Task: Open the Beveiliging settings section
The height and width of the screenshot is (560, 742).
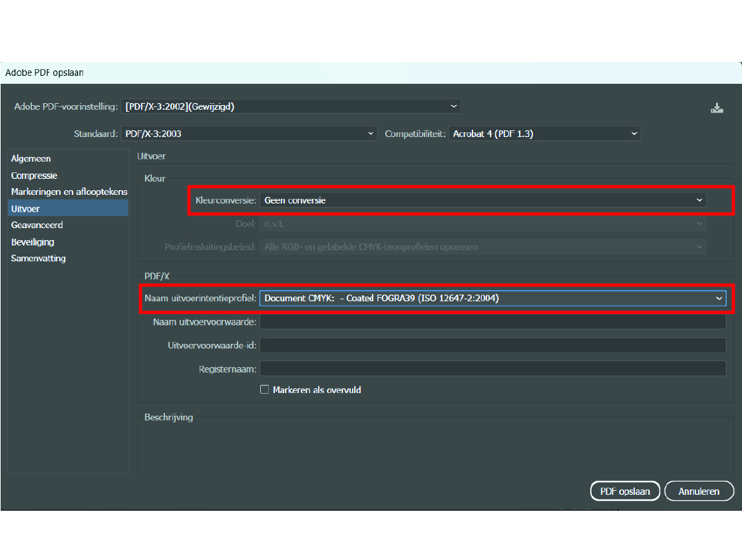Action: pos(33,242)
